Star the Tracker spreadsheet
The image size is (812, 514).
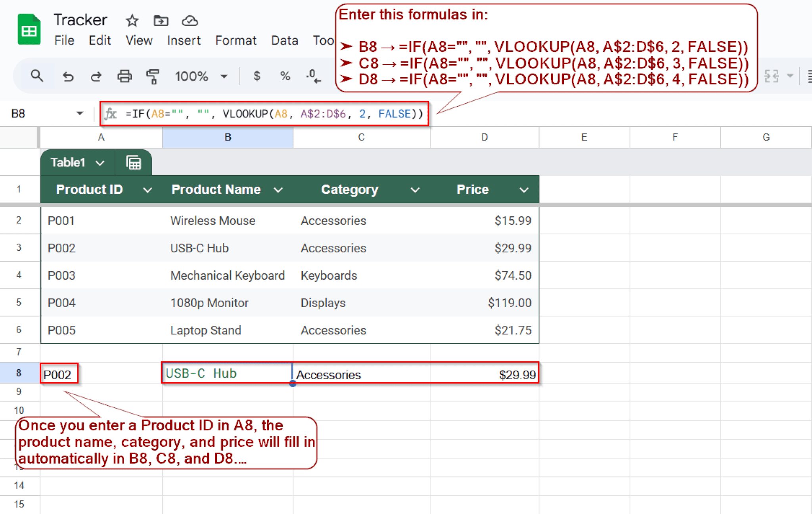[132, 21]
